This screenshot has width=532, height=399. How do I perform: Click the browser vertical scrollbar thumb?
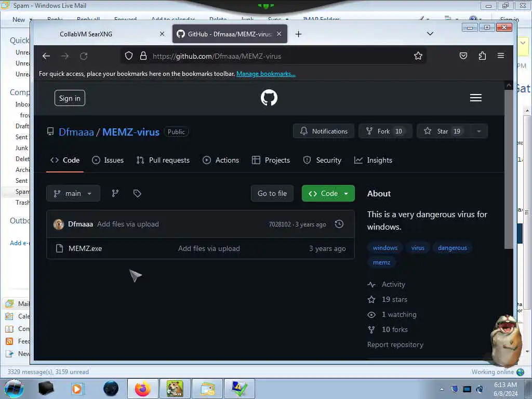pyautogui.click(x=509, y=169)
